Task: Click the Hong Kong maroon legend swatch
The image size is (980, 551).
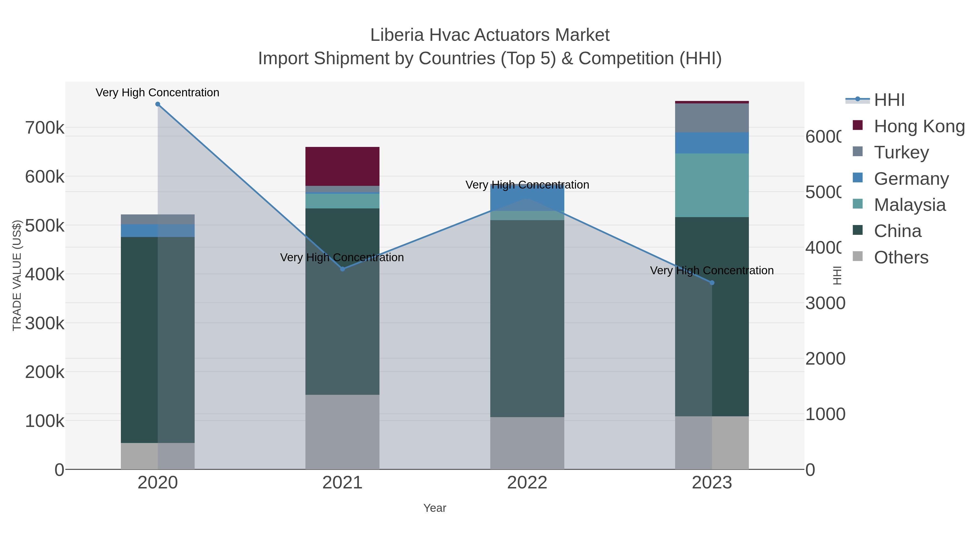Action: pyautogui.click(x=858, y=125)
